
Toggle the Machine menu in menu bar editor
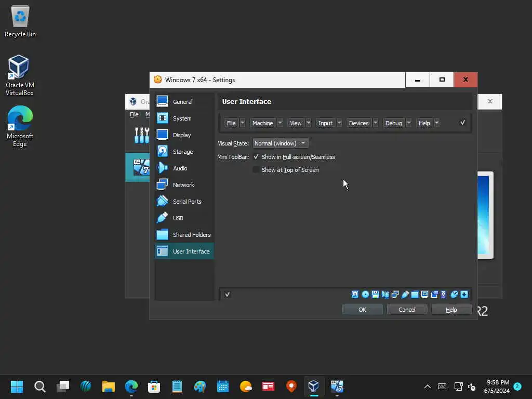[x=262, y=123]
